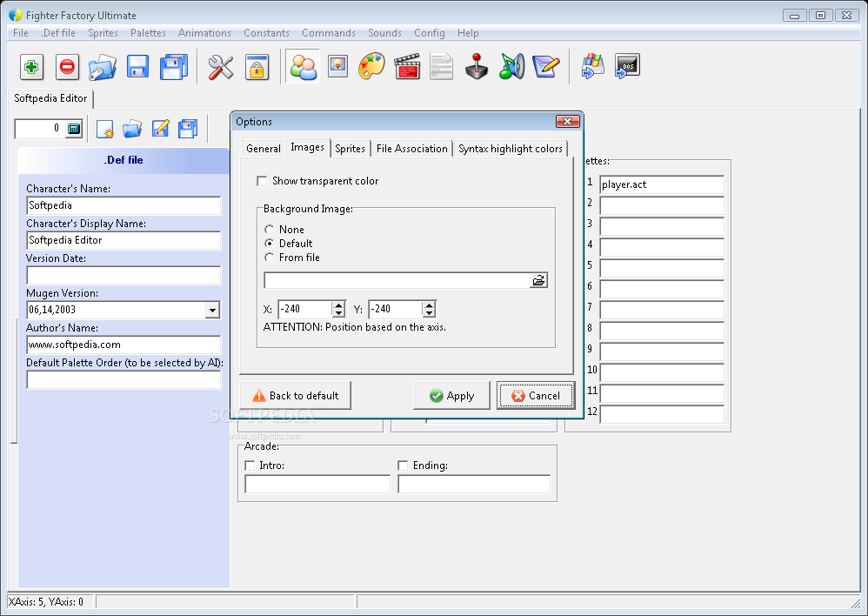Screen dimensions: 868x616
Task: Click the new def file icon in sub-toolbar
Action: point(104,129)
